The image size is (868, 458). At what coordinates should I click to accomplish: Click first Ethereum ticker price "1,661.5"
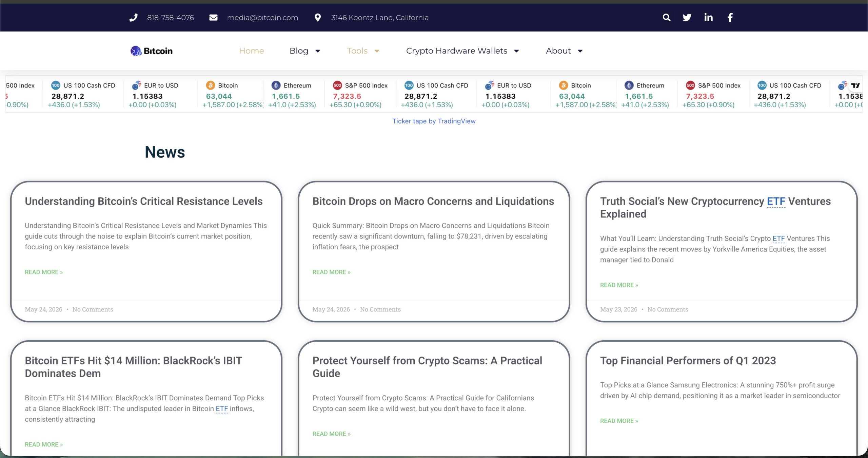pyautogui.click(x=286, y=96)
